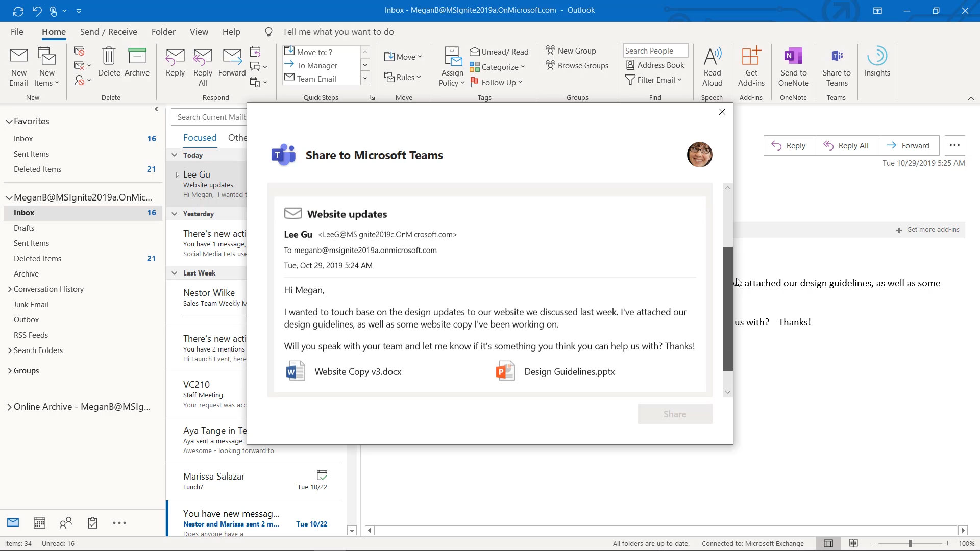Expand the Conversation History folder
This screenshot has width=980, height=551.
(x=9, y=289)
